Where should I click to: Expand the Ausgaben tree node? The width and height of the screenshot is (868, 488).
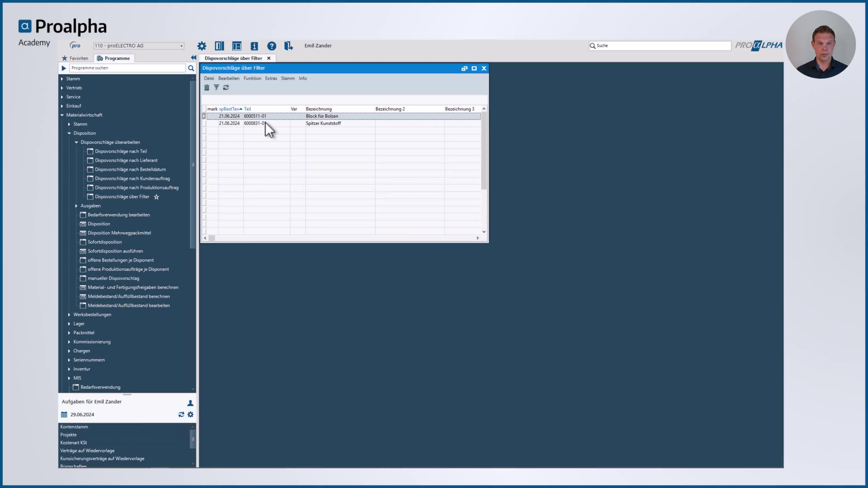[x=76, y=206]
